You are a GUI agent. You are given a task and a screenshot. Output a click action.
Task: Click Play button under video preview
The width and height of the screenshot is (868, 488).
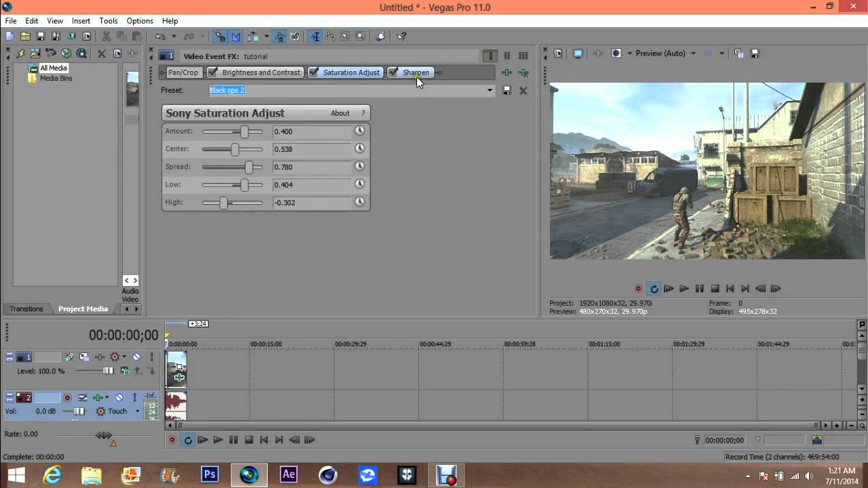[684, 288]
